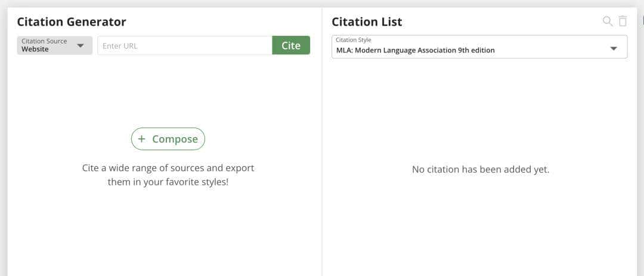Click 'them in your favorite styles!' text line
The width and height of the screenshot is (644, 276).
tap(168, 182)
